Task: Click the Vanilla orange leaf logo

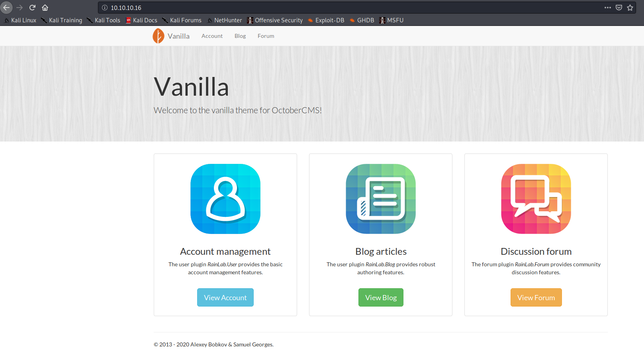Action: pos(159,36)
